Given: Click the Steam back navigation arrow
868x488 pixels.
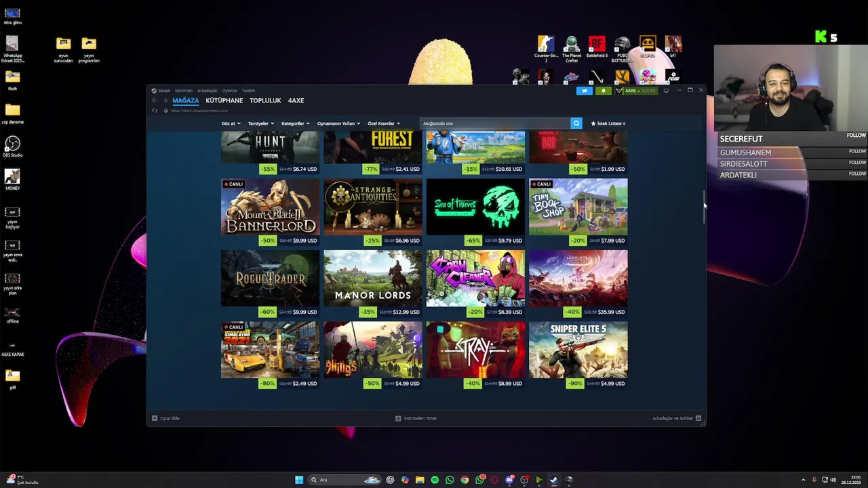Looking at the screenshot, I should [x=154, y=100].
